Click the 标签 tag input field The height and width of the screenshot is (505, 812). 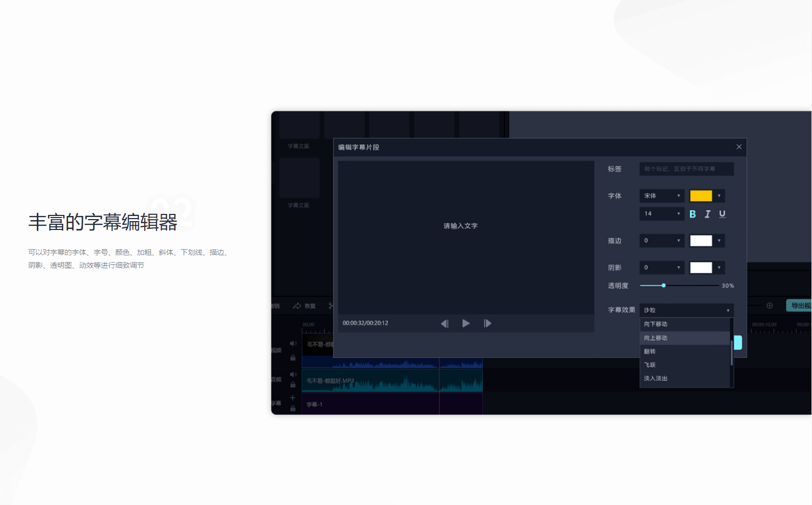(x=687, y=169)
